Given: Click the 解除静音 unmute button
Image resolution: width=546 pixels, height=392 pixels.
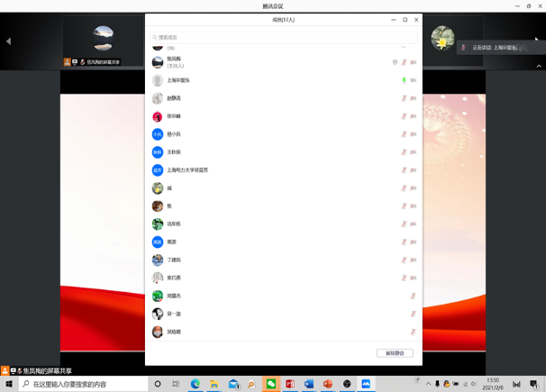Looking at the screenshot, I should coord(395,353).
